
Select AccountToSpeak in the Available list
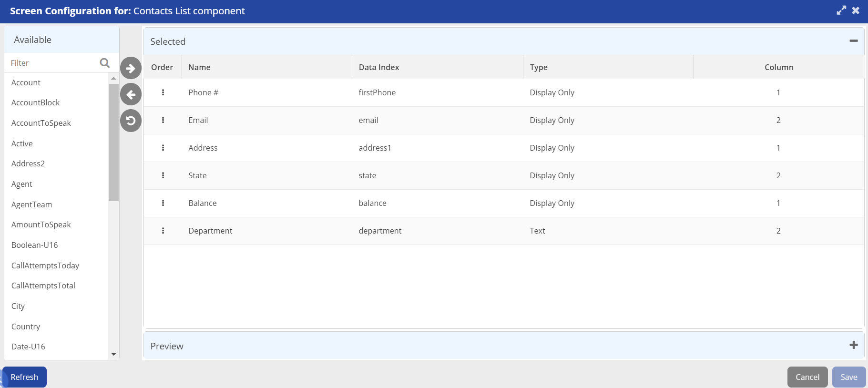point(41,123)
